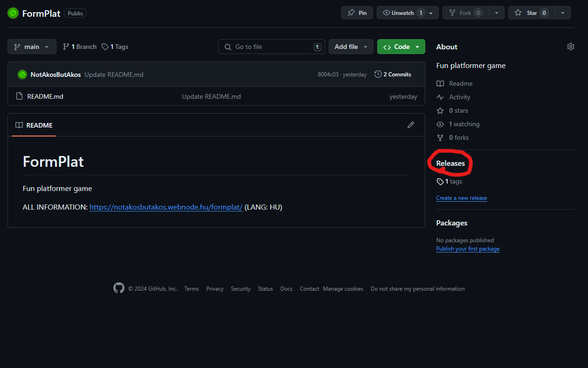The image size is (588, 368).
Task: Click NotAkosButAkos commit author avatar
Action: pos(22,75)
